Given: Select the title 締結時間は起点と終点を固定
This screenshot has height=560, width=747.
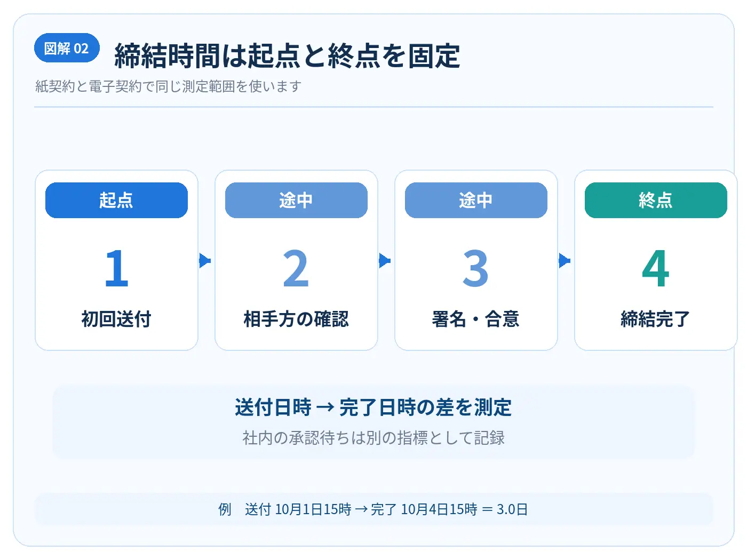Looking at the screenshot, I should pyautogui.click(x=287, y=56).
